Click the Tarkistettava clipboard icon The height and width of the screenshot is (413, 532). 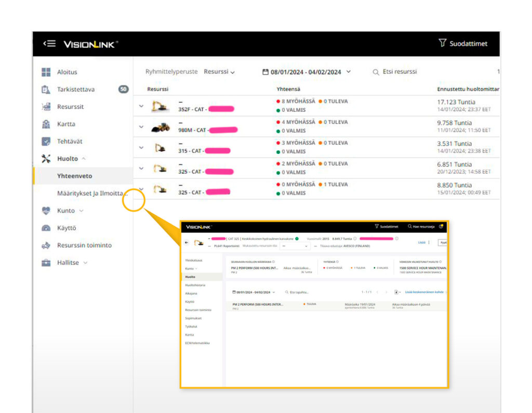click(x=46, y=89)
